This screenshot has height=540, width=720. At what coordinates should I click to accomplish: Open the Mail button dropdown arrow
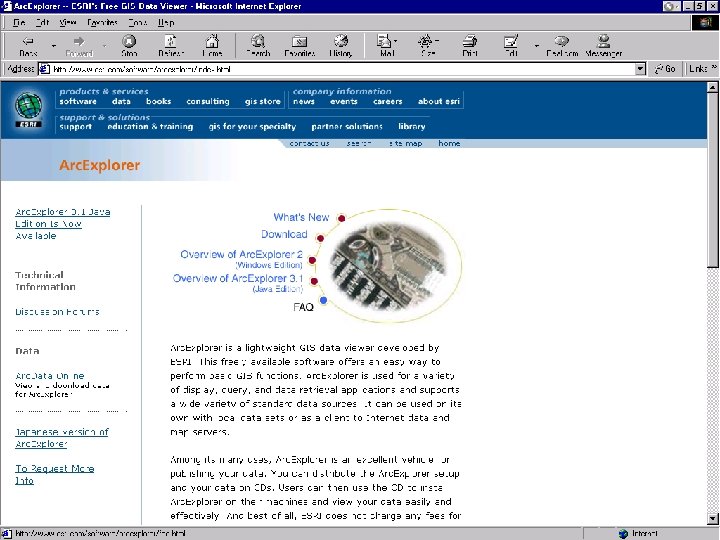point(395,40)
